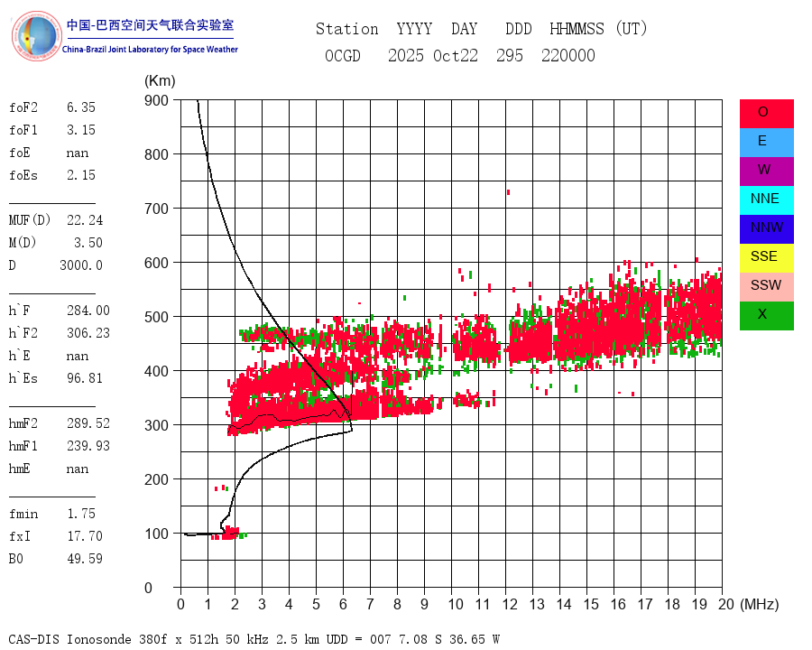Click the h`F value 284.00

point(88,311)
